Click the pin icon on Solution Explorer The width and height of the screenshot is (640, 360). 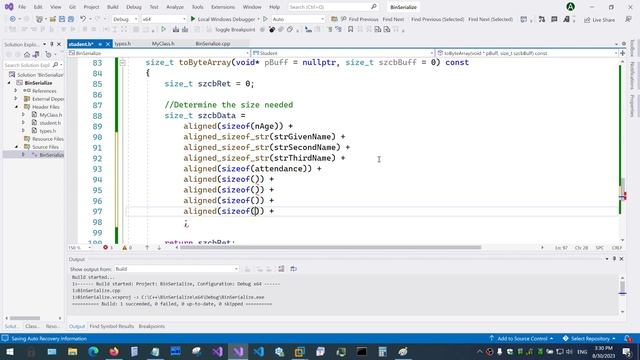click(52, 44)
